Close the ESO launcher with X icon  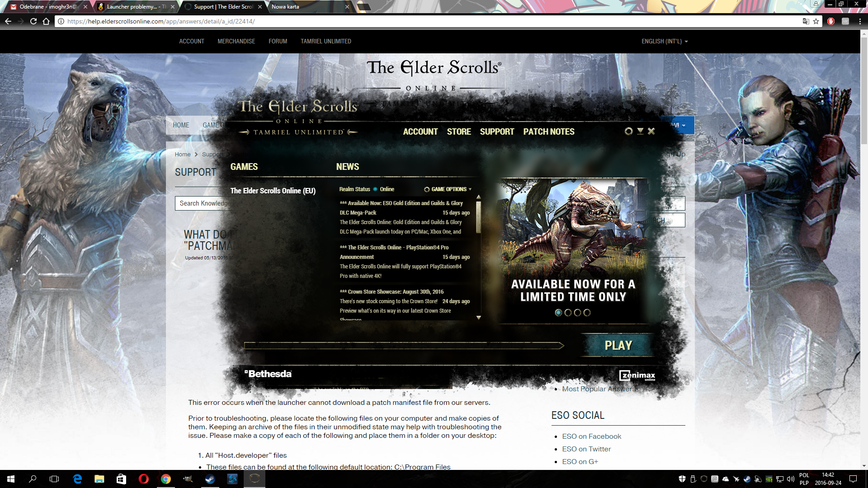point(651,131)
